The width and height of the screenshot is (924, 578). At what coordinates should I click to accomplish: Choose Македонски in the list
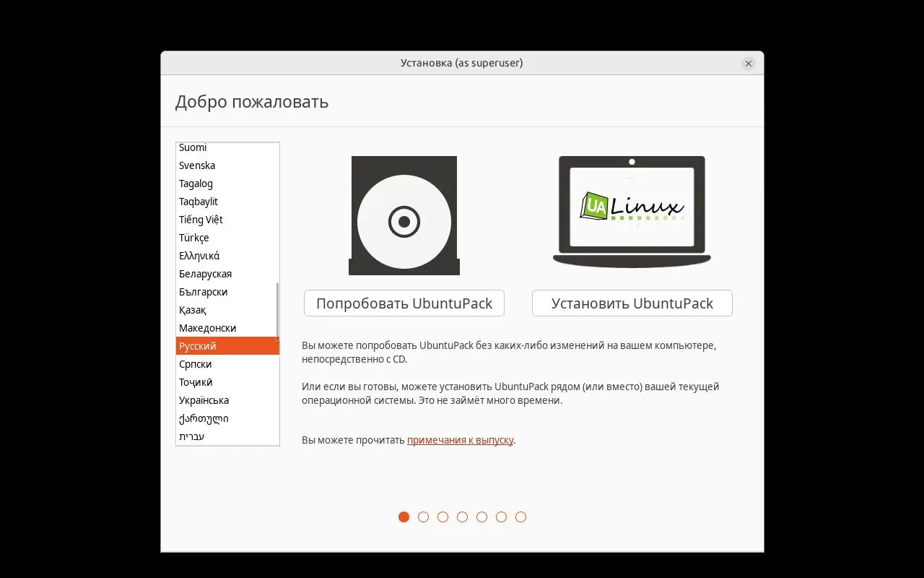227,328
